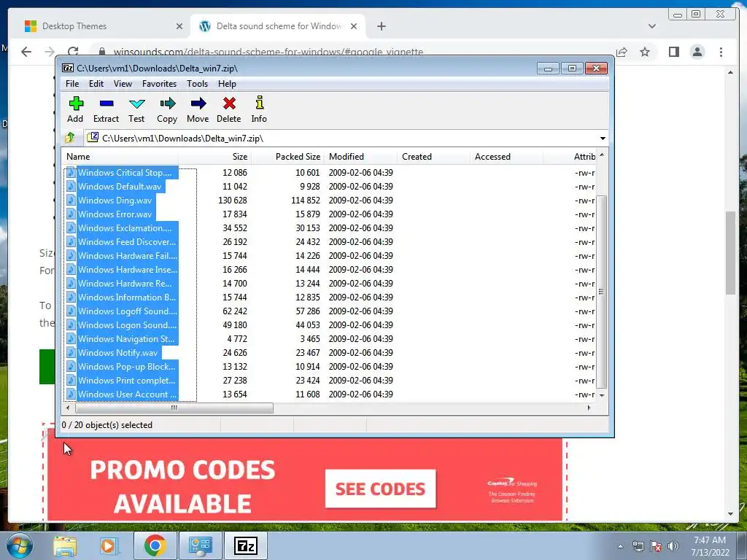
Task: Click the file list horizontal scrollbar thumb
Action: tap(174, 408)
